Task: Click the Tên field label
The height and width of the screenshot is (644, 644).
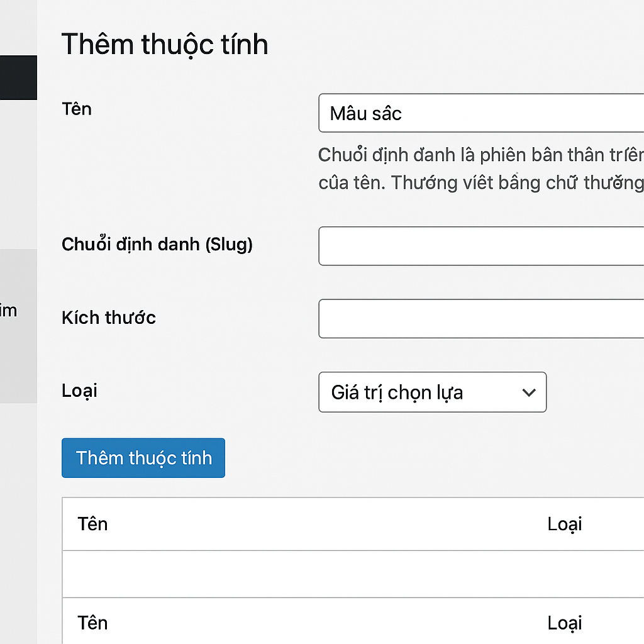Action: tap(76, 109)
